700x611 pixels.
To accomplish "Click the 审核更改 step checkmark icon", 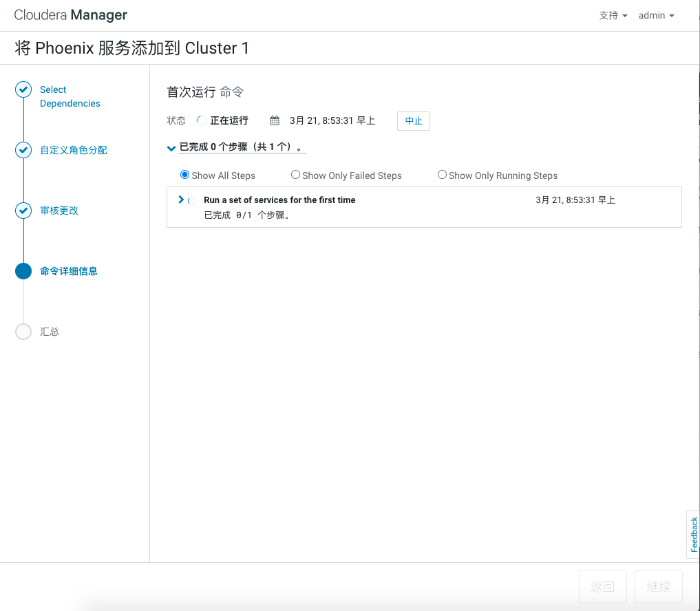I will click(x=23, y=211).
